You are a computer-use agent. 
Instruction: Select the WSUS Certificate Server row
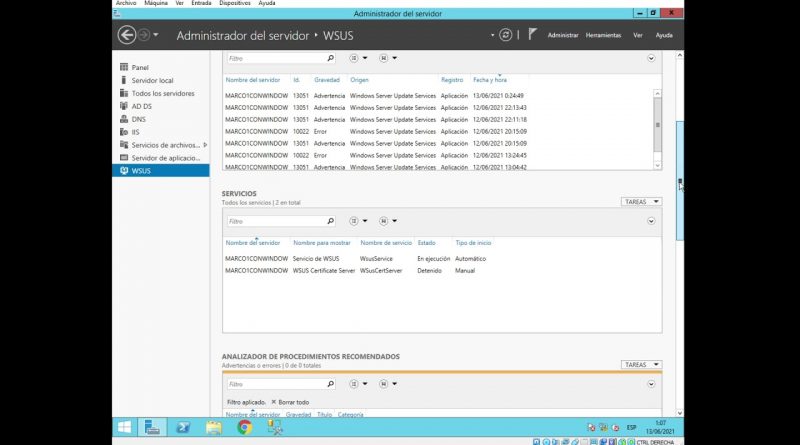pos(442,270)
